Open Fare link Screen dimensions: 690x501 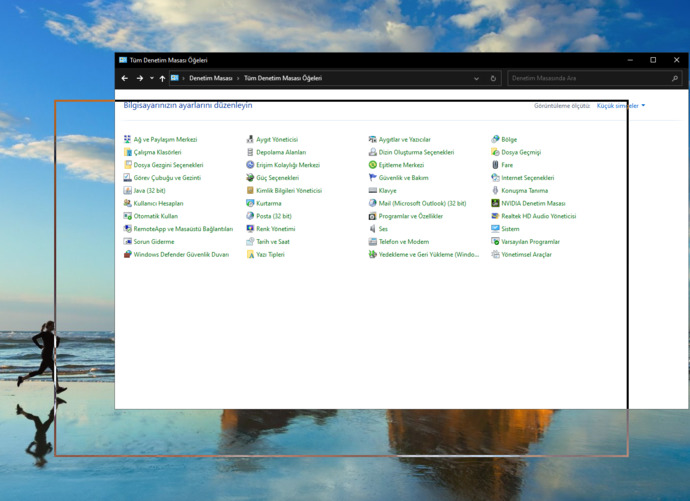pos(507,165)
